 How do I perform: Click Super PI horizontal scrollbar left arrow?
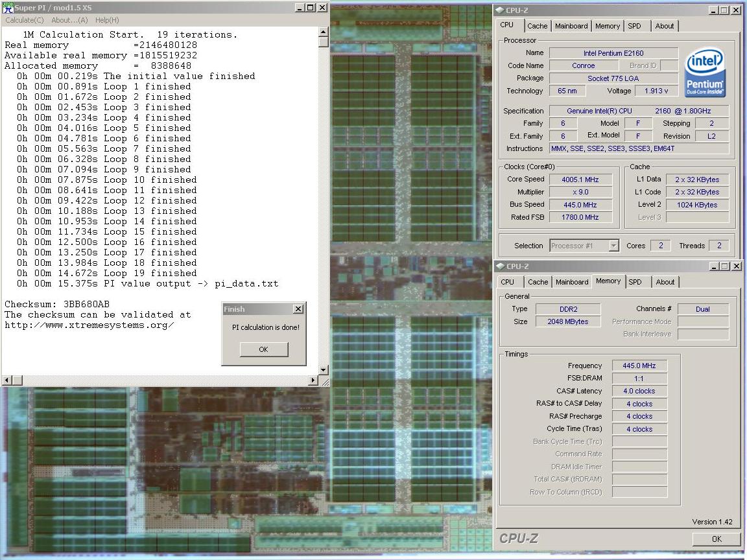[x=6, y=380]
